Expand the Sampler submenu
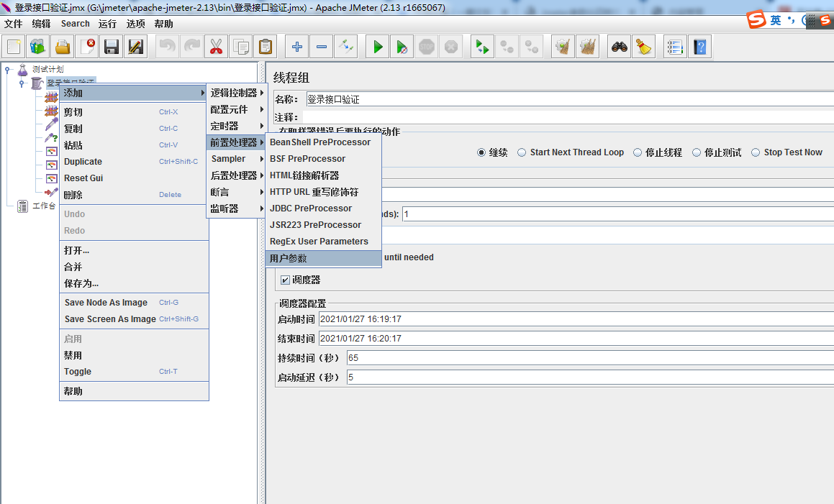The width and height of the screenshot is (834, 504). click(237, 159)
